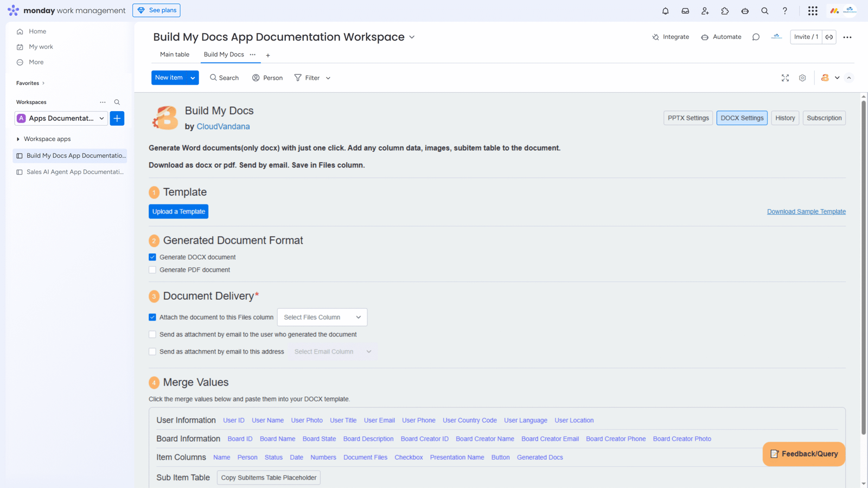The width and height of the screenshot is (868, 488).
Task: Open the help question mark icon
Action: point(784,11)
